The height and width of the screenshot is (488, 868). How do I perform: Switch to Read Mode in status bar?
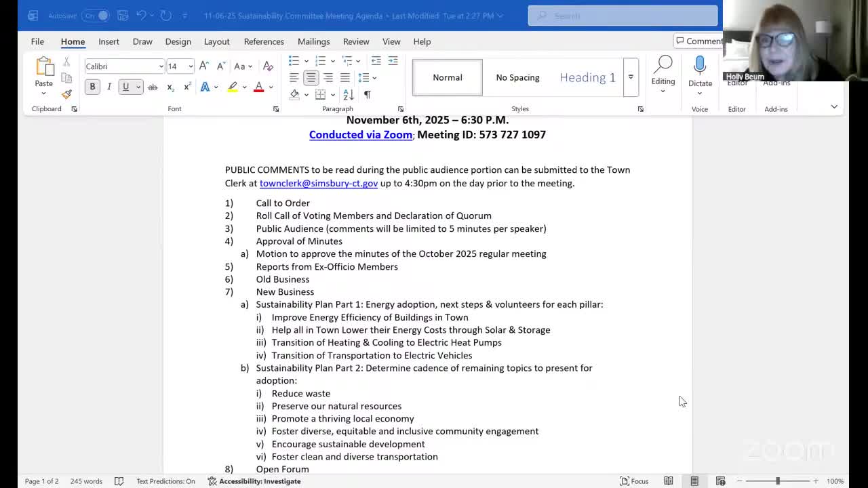point(669,481)
